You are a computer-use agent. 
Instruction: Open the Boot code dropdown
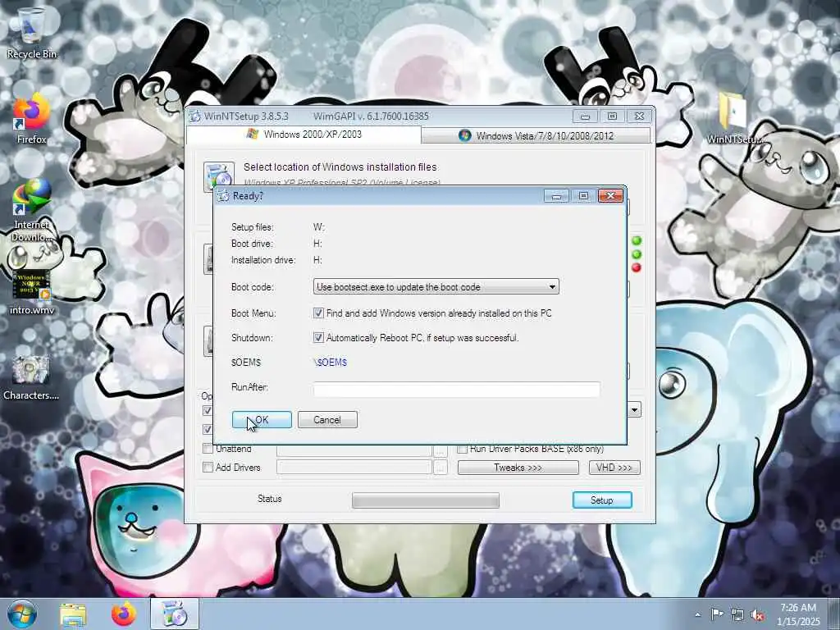click(x=436, y=286)
